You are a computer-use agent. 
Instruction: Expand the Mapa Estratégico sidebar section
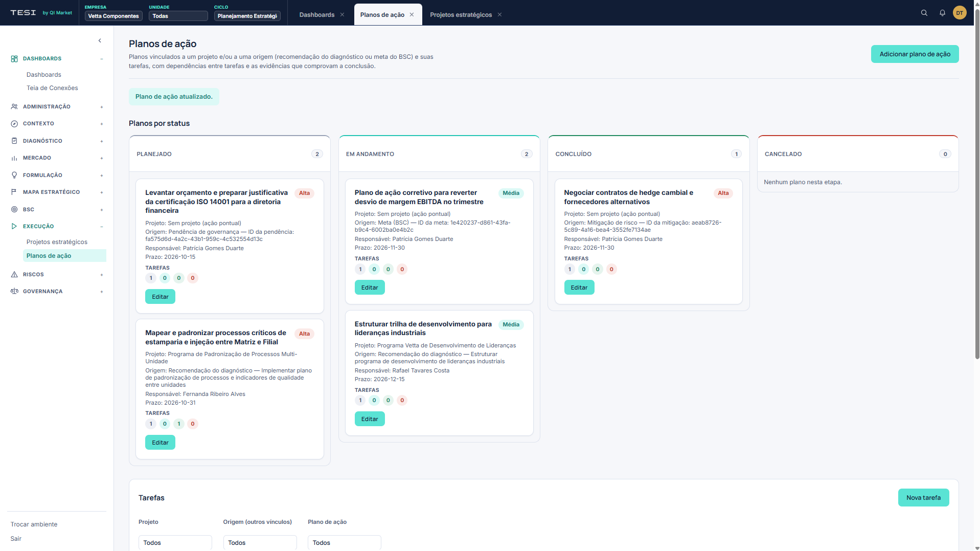point(102,192)
